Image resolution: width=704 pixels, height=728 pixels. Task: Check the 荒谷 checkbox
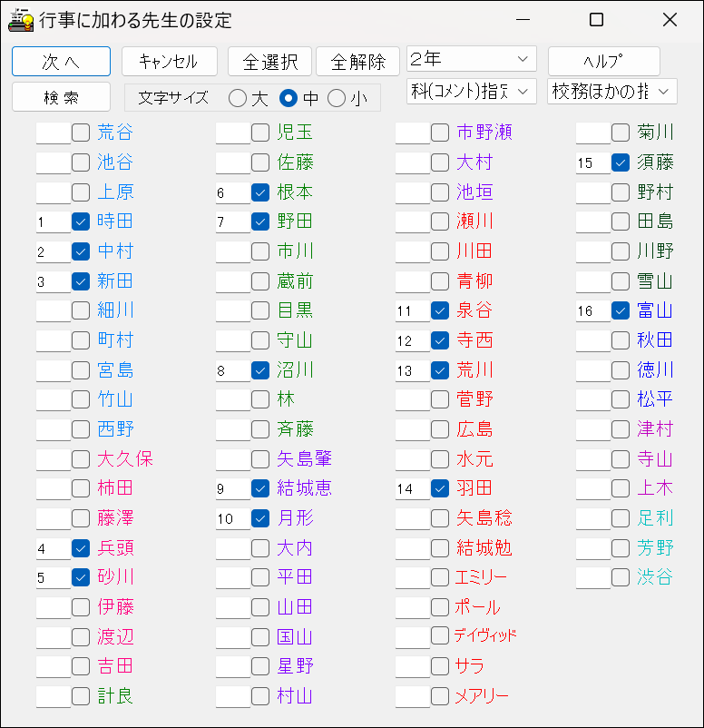[x=81, y=133]
